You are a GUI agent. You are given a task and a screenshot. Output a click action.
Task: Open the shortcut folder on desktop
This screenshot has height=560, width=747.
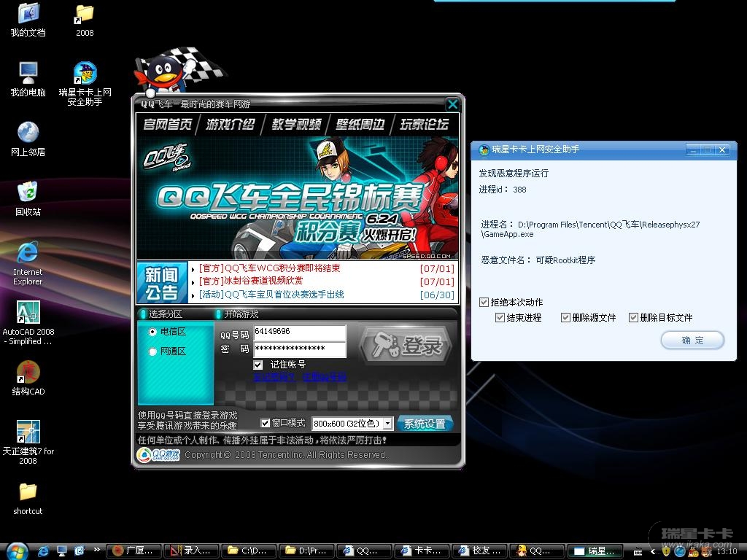[28, 499]
